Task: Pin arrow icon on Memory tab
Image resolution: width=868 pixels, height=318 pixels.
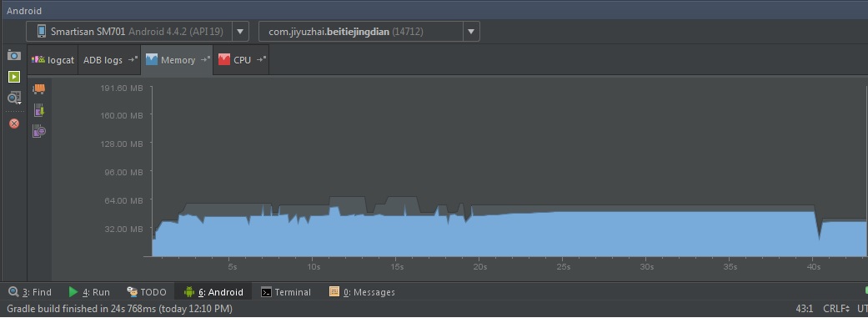Action: click(205, 59)
